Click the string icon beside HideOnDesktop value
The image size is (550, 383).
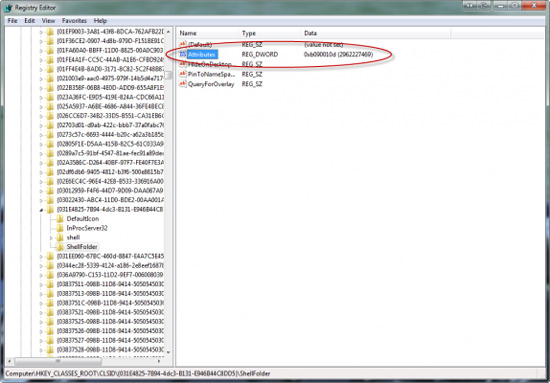tap(183, 64)
